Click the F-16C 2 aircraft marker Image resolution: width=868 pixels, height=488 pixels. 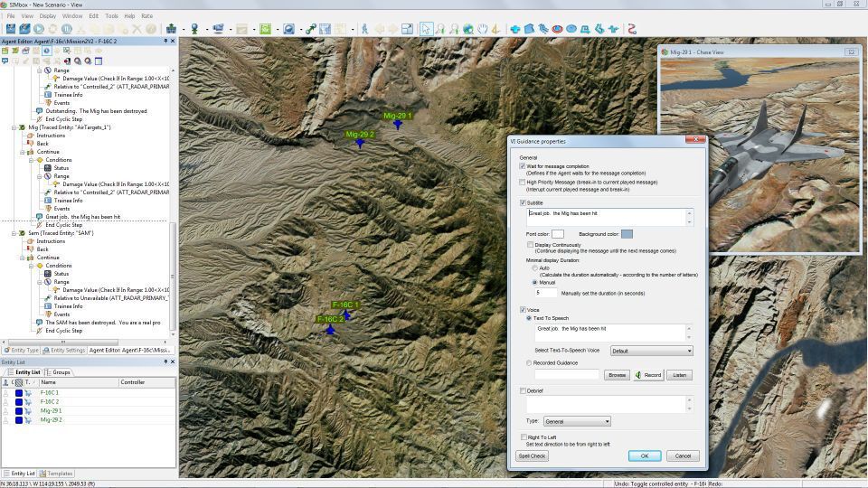[x=331, y=330]
